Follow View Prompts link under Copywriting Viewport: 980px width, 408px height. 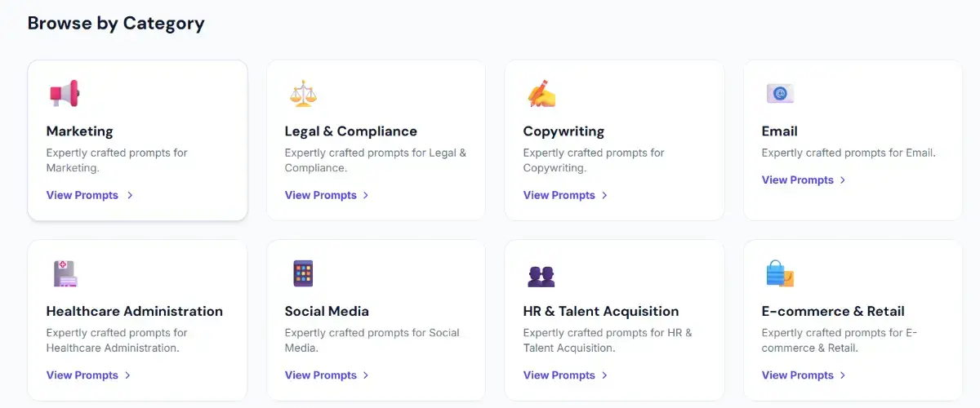pos(559,195)
